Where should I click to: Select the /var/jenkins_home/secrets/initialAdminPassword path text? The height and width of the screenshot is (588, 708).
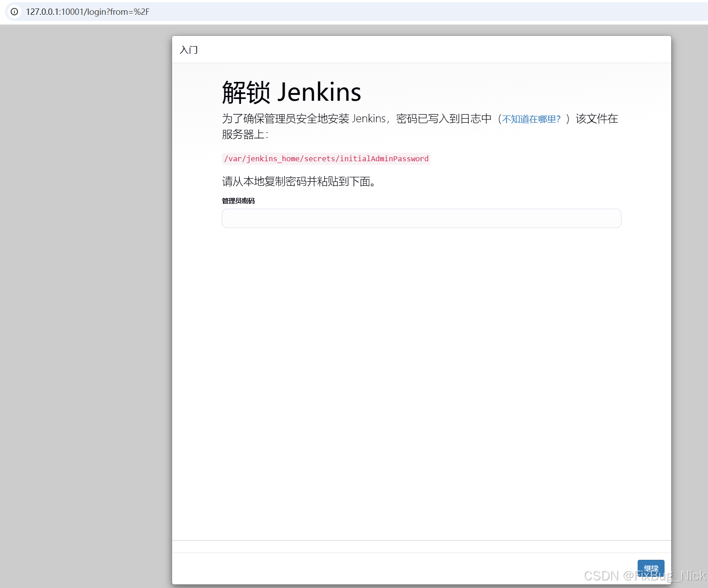[x=326, y=159]
